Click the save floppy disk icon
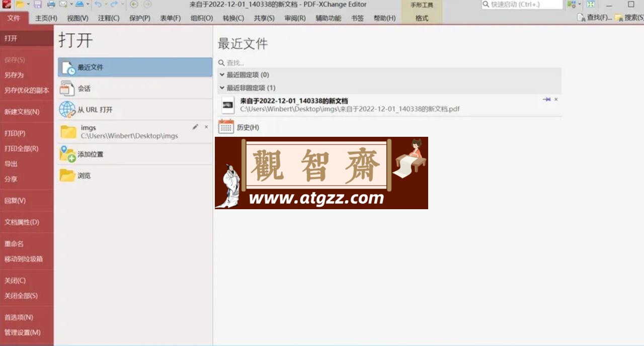This screenshot has width=644, height=346. 38,4
